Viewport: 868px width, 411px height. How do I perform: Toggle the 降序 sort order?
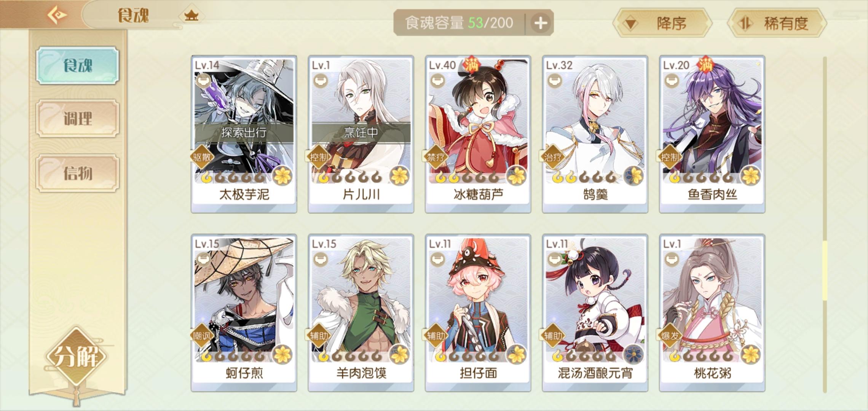(662, 24)
